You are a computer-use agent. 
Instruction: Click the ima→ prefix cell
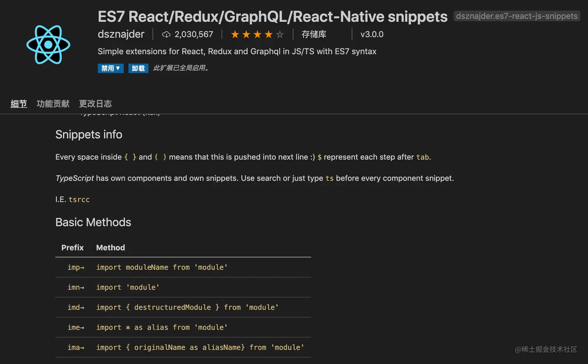(x=76, y=348)
